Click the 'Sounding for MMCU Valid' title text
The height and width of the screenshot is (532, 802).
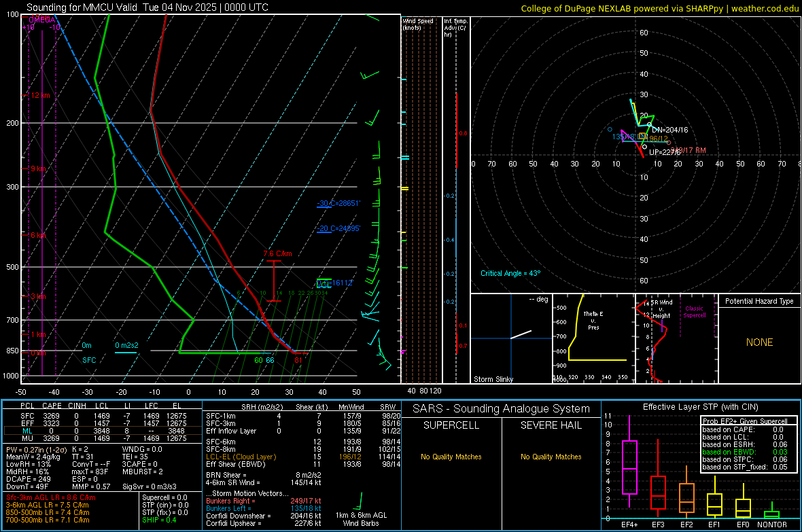pos(82,7)
